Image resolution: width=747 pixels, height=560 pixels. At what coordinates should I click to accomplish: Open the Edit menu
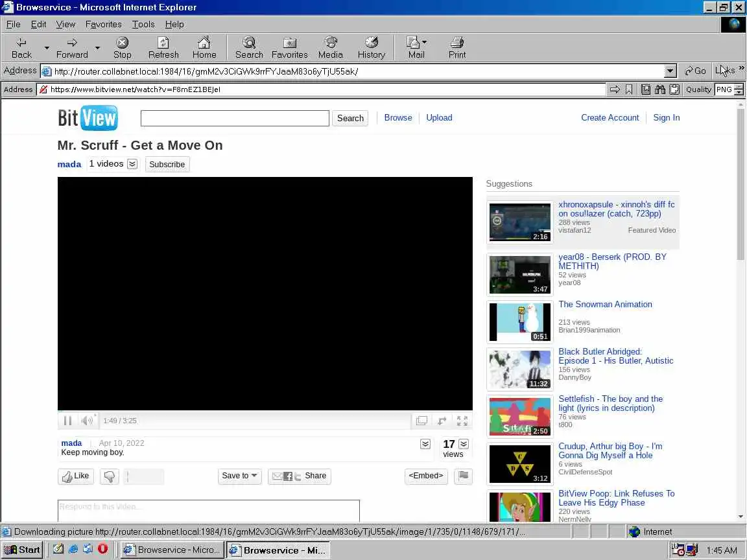point(39,24)
